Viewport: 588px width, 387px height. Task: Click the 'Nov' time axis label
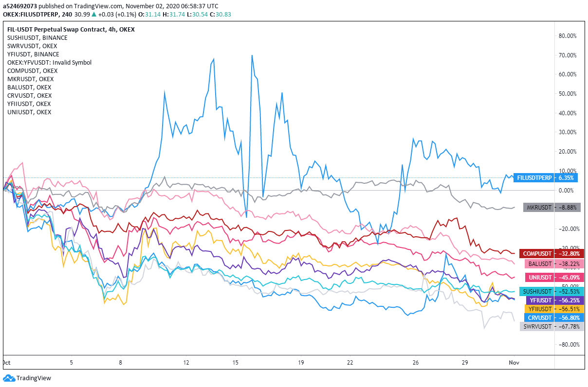click(x=514, y=363)
